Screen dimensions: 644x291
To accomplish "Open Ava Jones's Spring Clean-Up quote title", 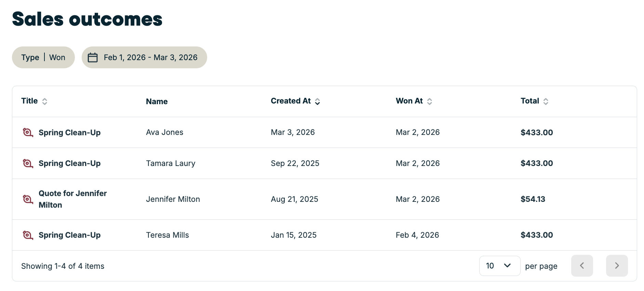I will [x=69, y=133].
